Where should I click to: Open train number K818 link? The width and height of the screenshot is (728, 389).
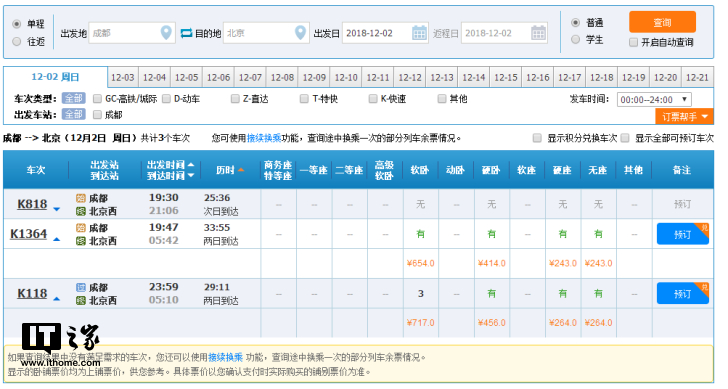(32, 204)
